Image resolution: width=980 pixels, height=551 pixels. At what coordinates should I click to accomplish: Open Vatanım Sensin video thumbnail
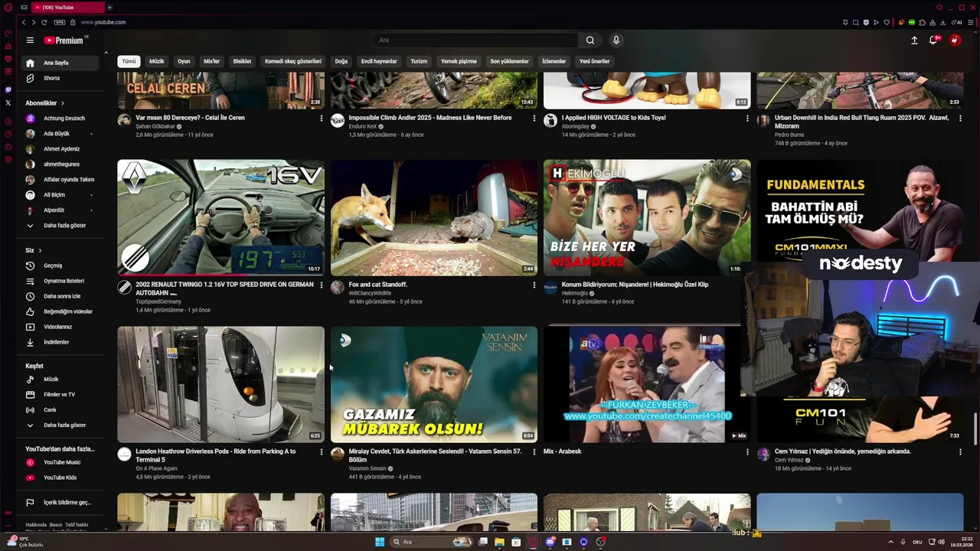pos(434,384)
